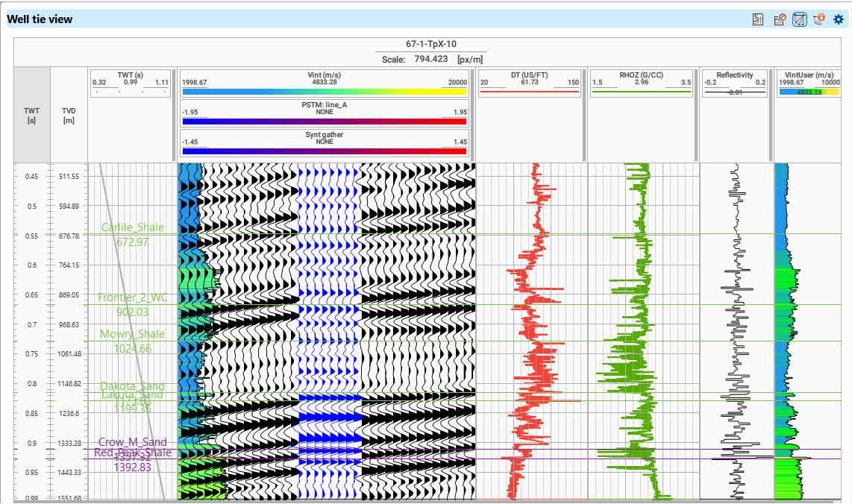Select the TWT [s] depth column header

[31, 115]
